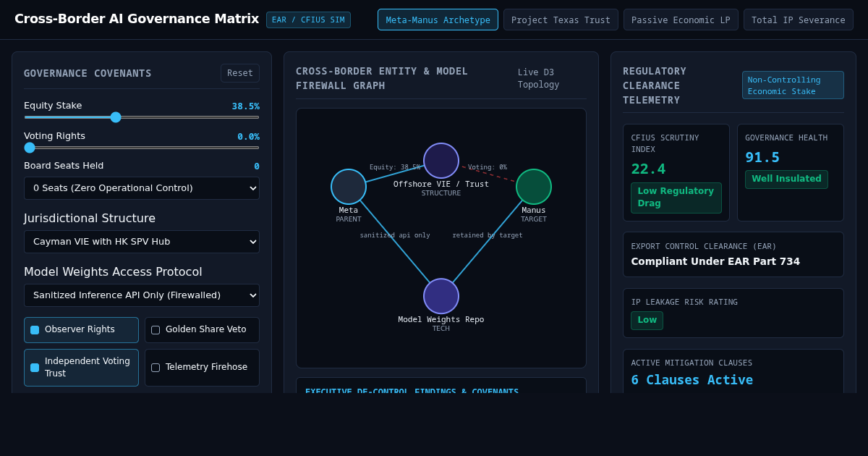868x456 pixels.
Task: Click the Manus target node circle
Action: point(534,187)
